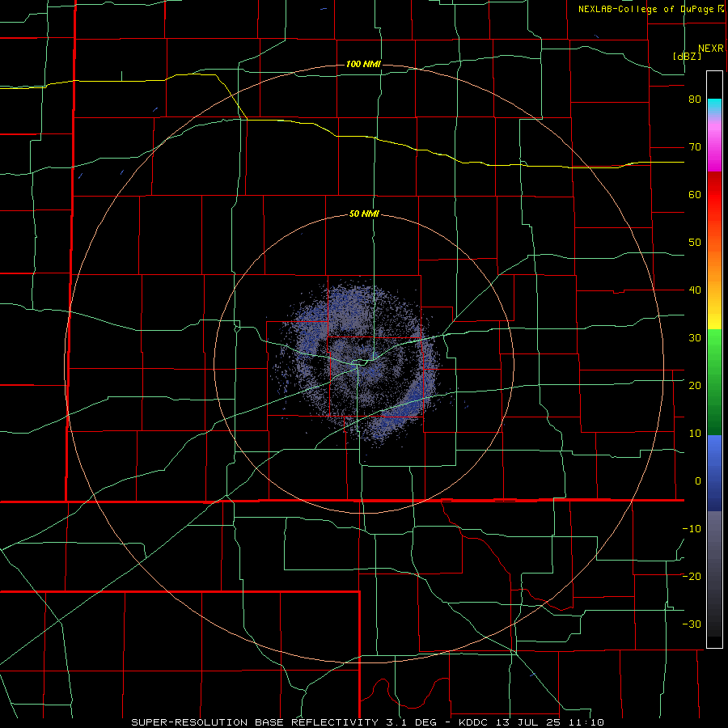
Task: Click the dBZ units label
Action: 687,57
